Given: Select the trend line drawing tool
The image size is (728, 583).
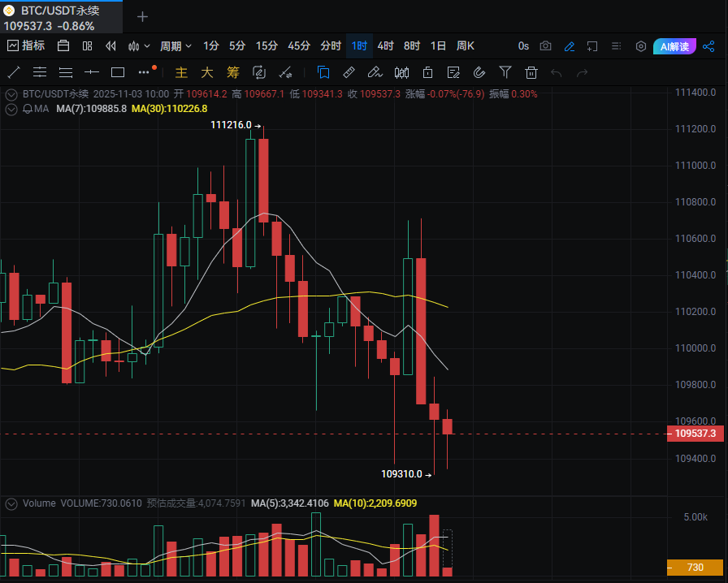Looking at the screenshot, I should [14, 72].
